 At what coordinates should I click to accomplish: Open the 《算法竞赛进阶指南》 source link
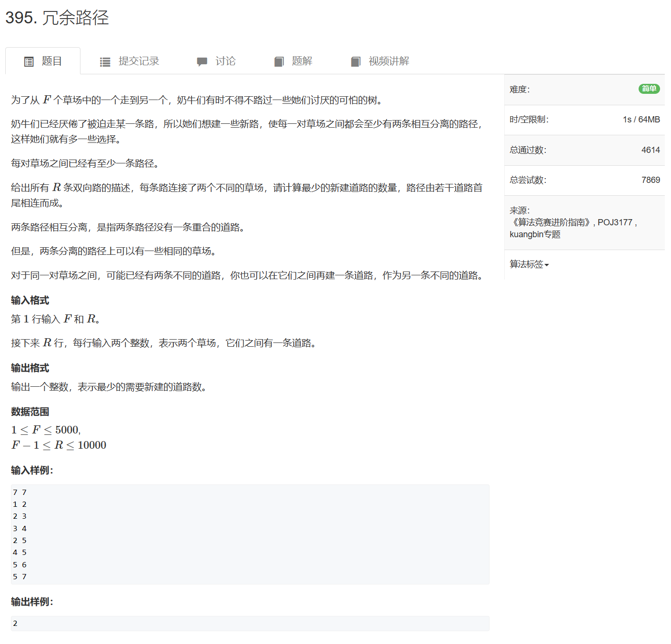coord(550,222)
